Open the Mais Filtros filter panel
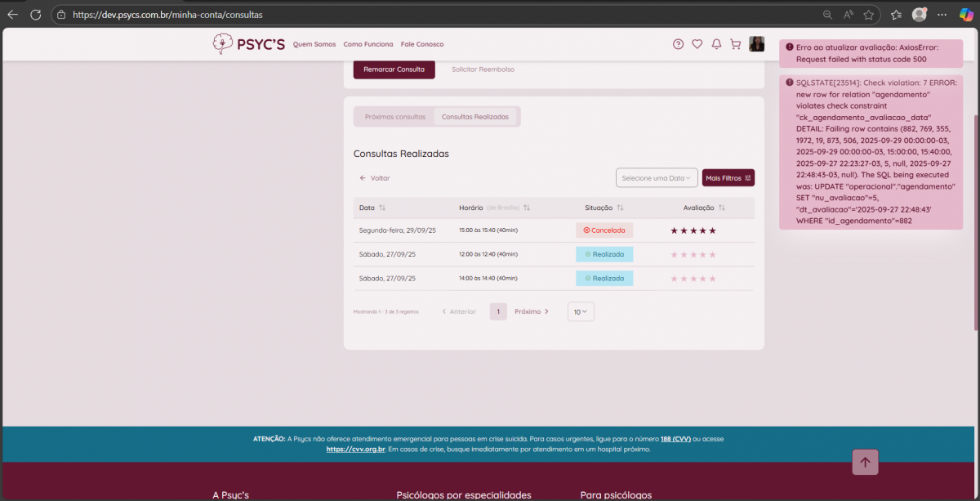 (728, 177)
